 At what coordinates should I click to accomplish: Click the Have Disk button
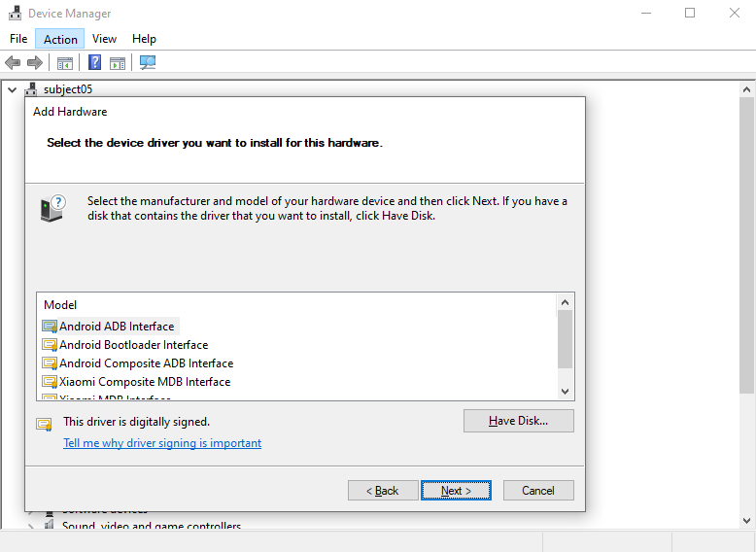pyautogui.click(x=519, y=421)
